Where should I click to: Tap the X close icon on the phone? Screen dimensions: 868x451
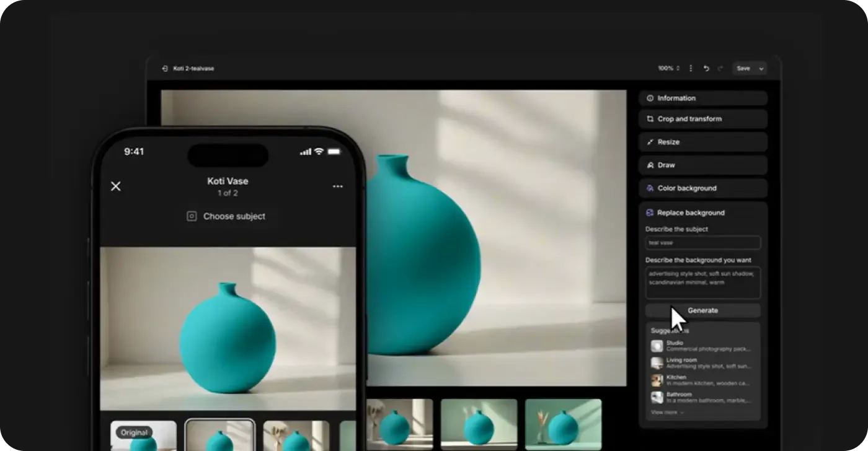click(x=116, y=186)
